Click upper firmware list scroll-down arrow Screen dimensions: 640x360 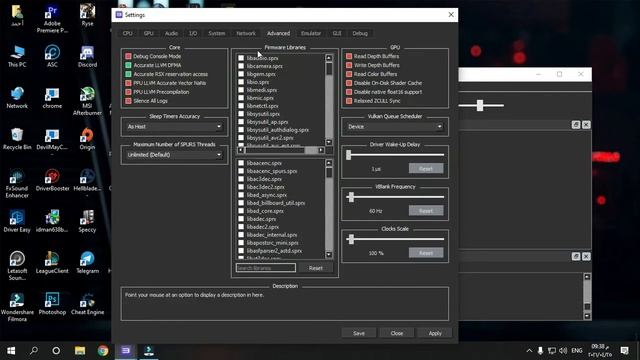click(x=329, y=142)
